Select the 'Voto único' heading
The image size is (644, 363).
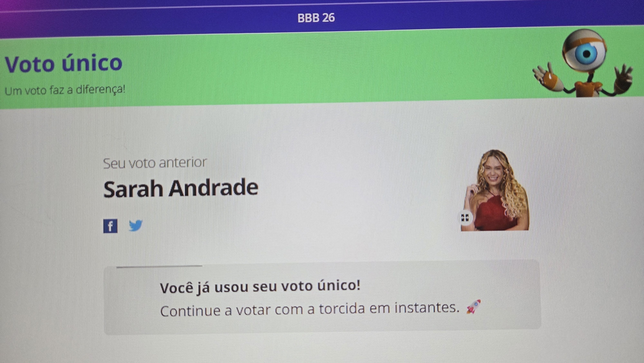[63, 64]
